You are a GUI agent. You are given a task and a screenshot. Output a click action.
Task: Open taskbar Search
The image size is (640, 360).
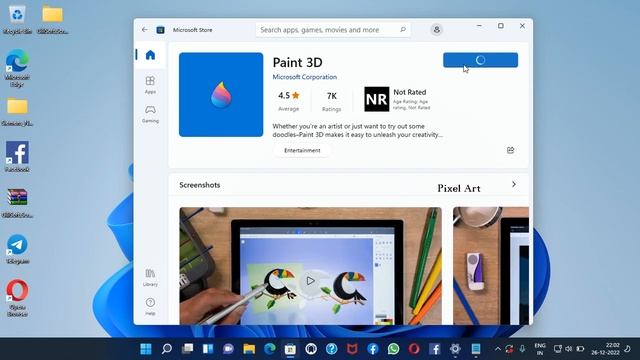point(167,349)
